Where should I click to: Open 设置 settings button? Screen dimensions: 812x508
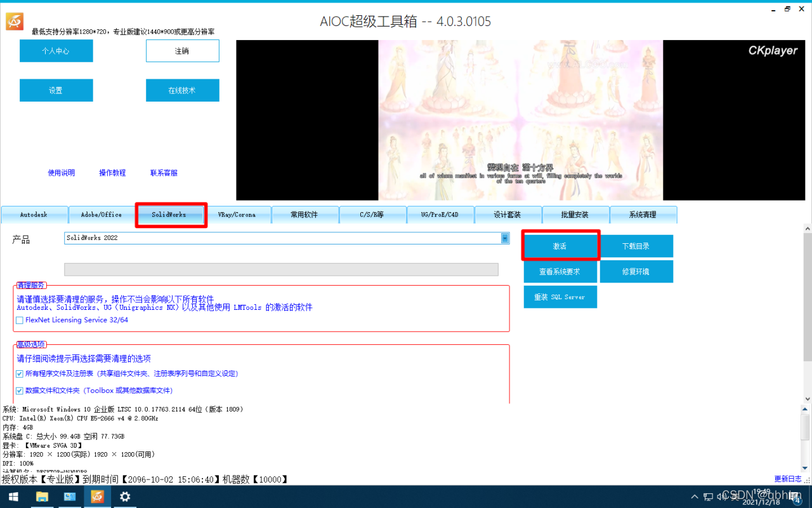click(56, 90)
